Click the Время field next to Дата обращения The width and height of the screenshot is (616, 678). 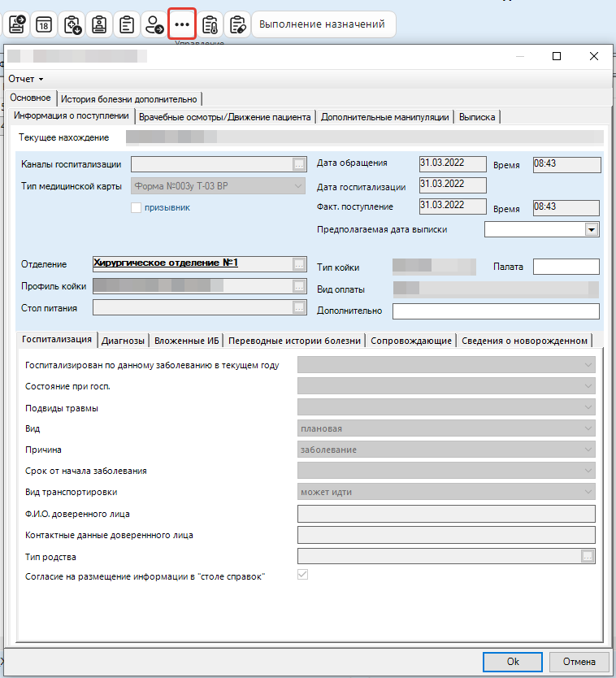[566, 165]
